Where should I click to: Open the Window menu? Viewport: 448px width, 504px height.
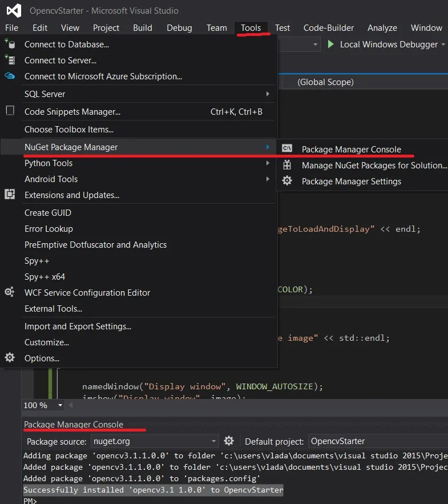[426, 28]
